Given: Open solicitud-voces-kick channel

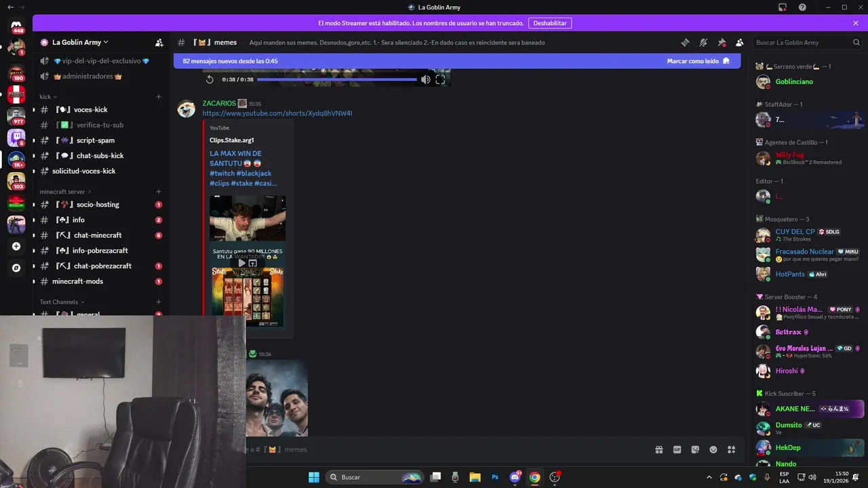Looking at the screenshot, I should [84, 171].
